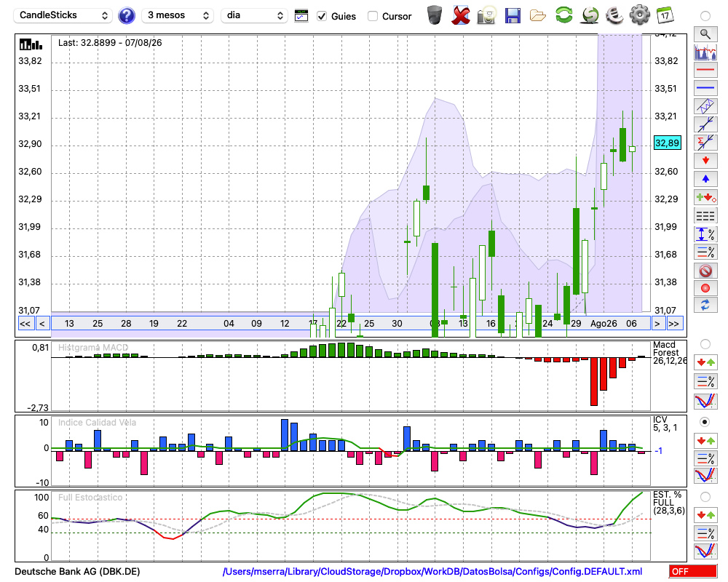Expand the 3 mesos period dropdown
This screenshot has width=728, height=582.
[x=178, y=15]
